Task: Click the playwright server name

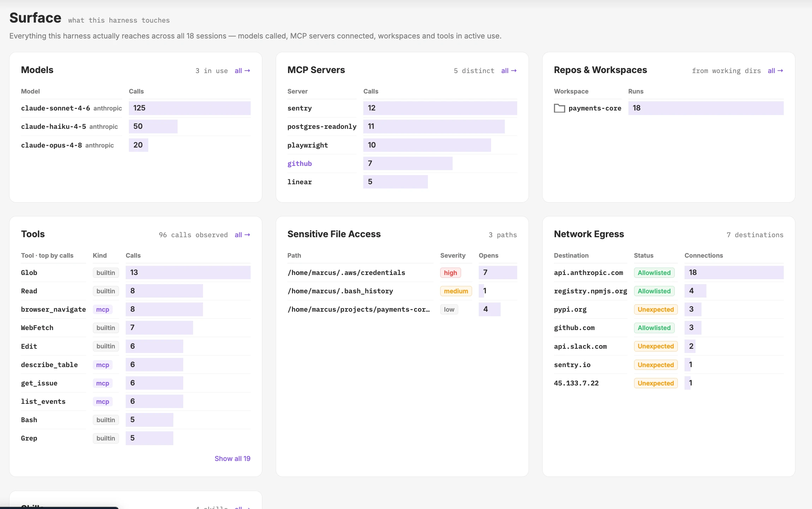Action: pos(308,145)
